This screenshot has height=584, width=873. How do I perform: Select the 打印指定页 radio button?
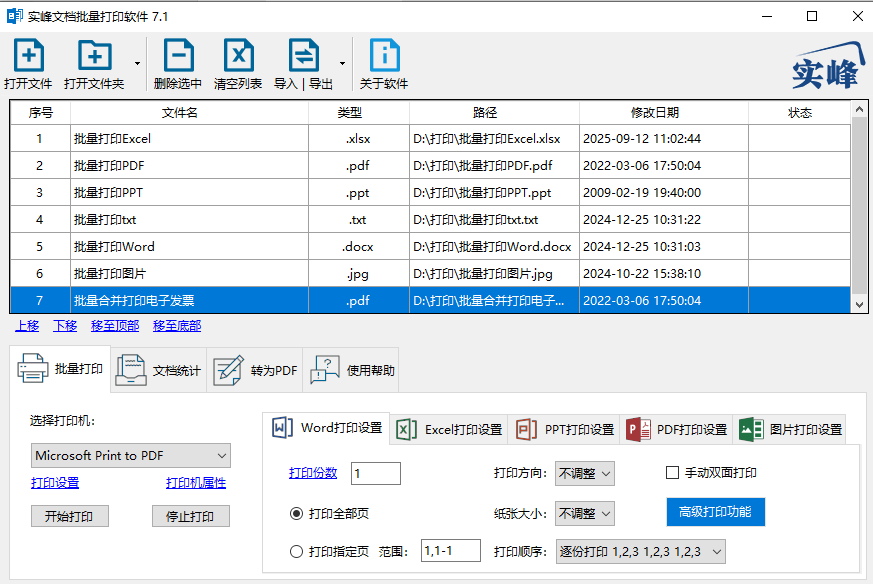pyautogui.click(x=296, y=552)
